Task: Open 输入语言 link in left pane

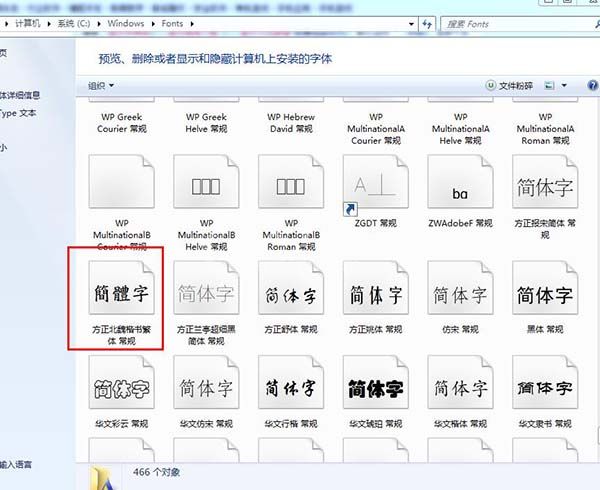Action: click(16, 465)
